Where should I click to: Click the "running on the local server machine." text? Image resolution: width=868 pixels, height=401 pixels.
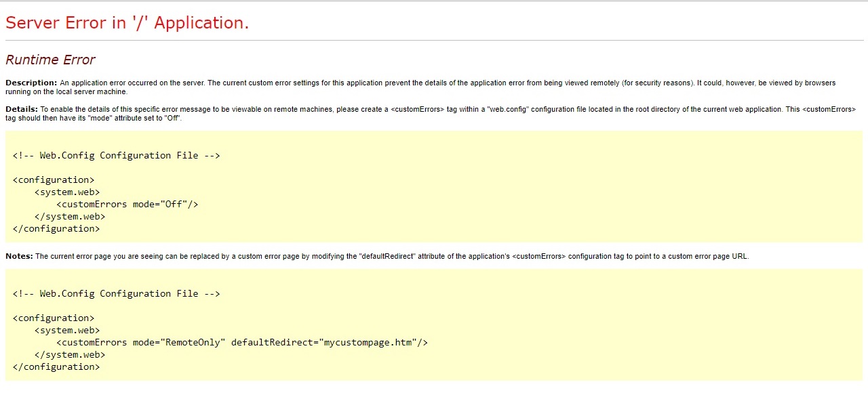pyautogui.click(x=66, y=91)
